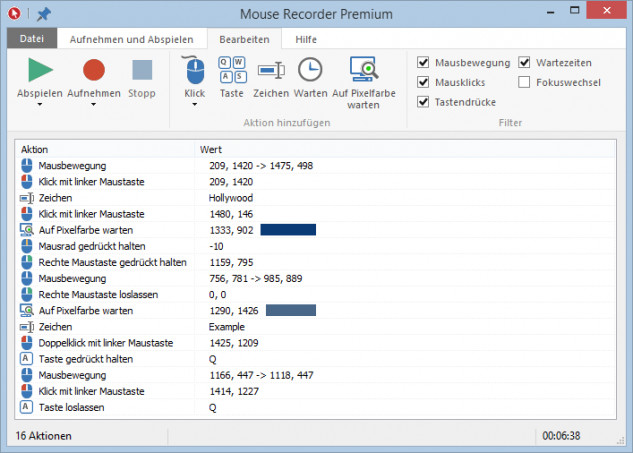Click icon of Klick 1480, 146 row
Viewport: 633px width, 453px height.
pyautogui.click(x=27, y=214)
